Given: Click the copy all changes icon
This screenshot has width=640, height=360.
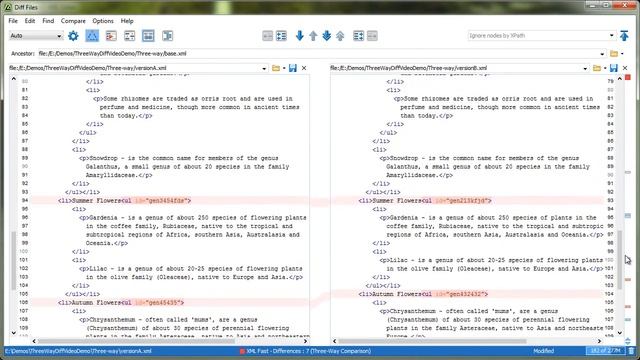Looking at the screenshot, I should click(x=281, y=36).
